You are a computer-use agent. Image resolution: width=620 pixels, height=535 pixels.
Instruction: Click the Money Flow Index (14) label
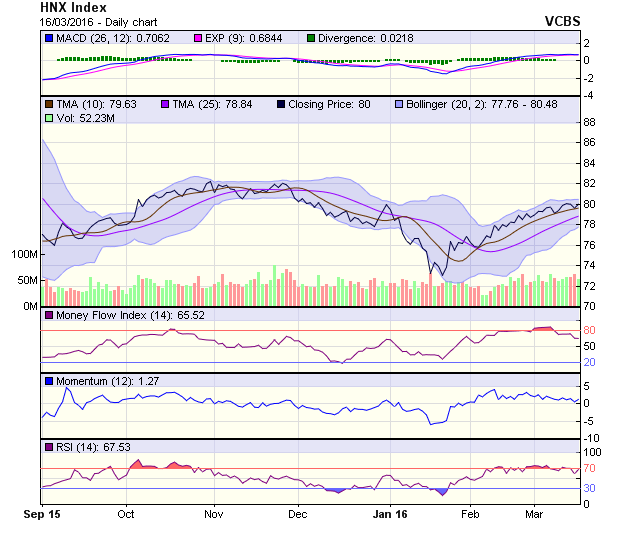point(115,315)
